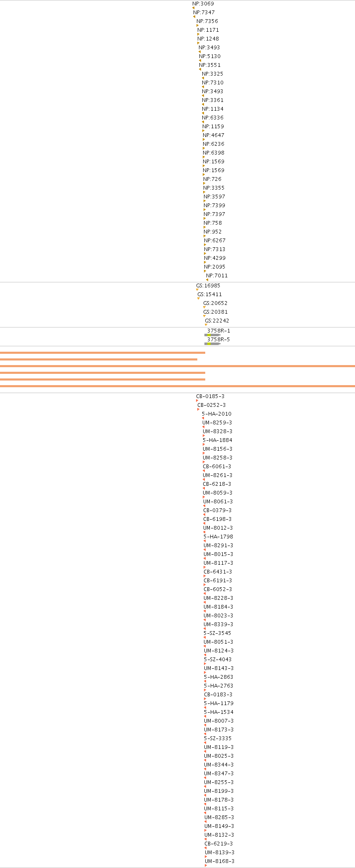Image resolution: width=355 pixels, height=868 pixels.
Task: Open the GS:16985 feature
Action: pos(208,286)
